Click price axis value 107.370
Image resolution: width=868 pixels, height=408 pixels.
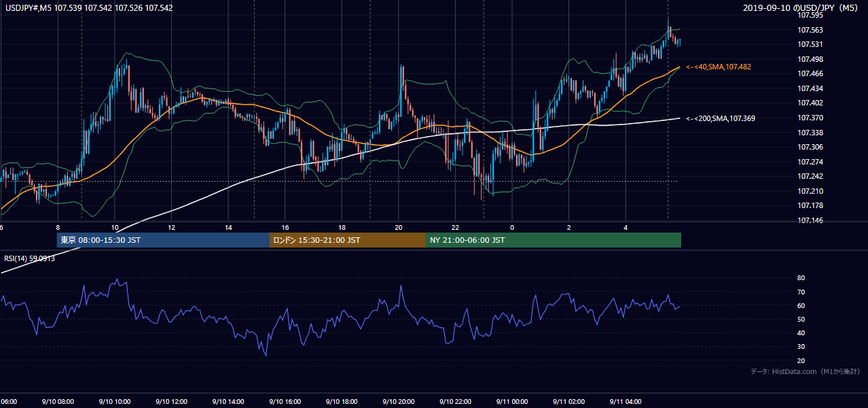(x=809, y=118)
